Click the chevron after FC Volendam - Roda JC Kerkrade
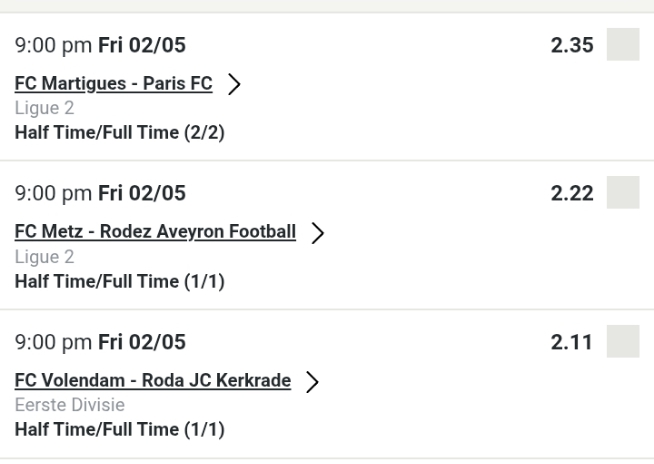The width and height of the screenshot is (654, 464). point(313,381)
